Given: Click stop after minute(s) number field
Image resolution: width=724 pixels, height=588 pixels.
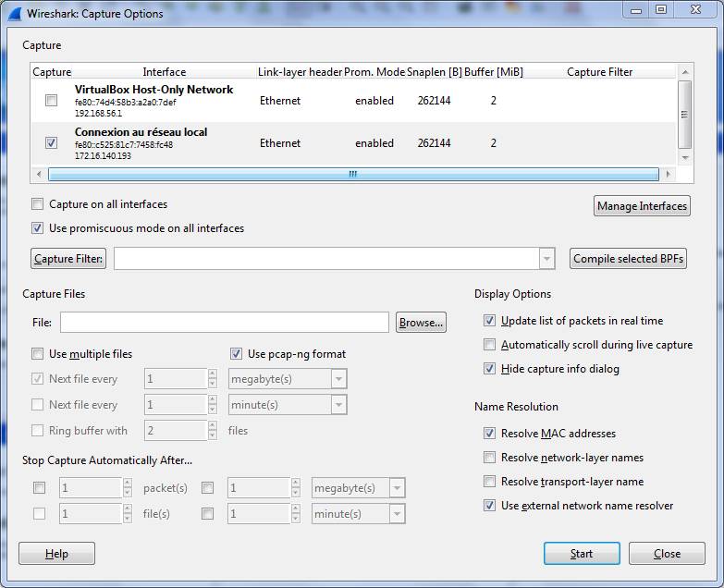Looking at the screenshot, I should (x=259, y=514).
